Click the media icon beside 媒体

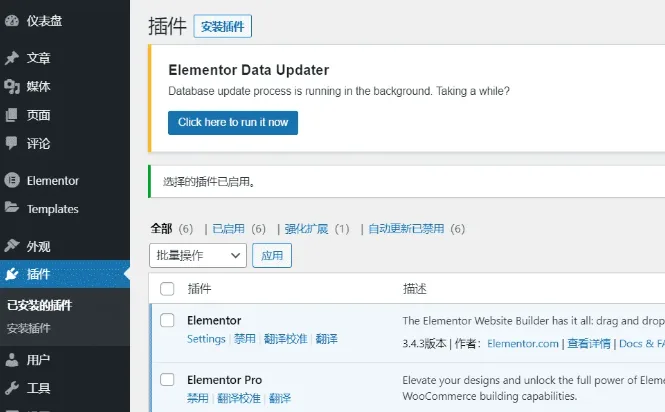coord(12,86)
